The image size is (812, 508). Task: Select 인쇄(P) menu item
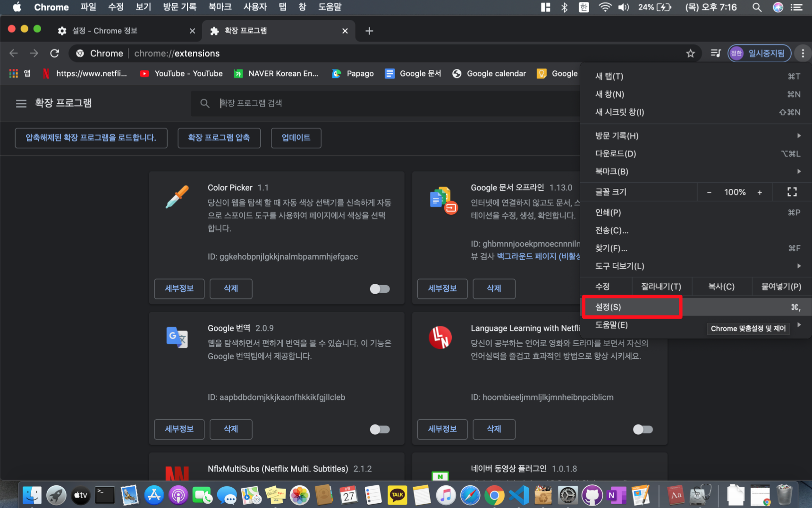click(696, 212)
